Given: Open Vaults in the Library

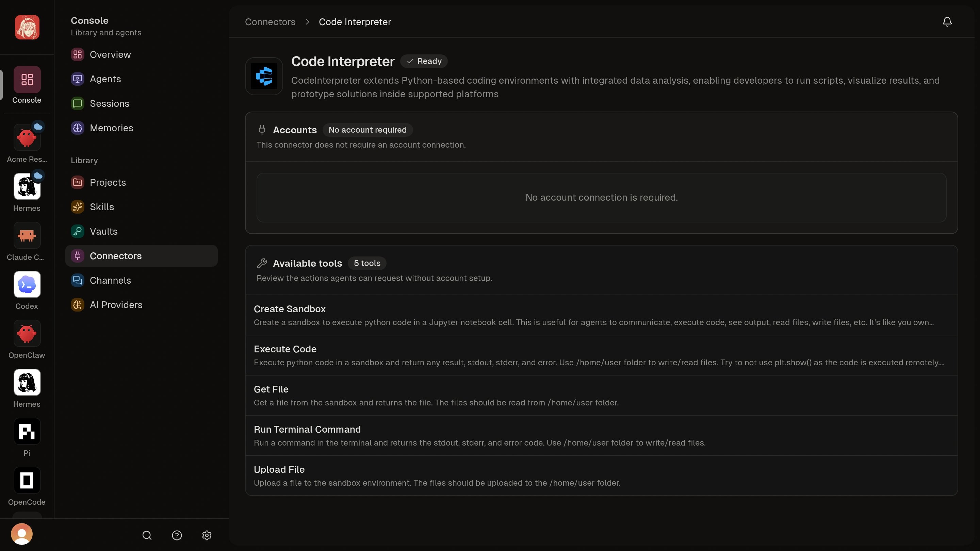Looking at the screenshot, I should tap(141, 231).
